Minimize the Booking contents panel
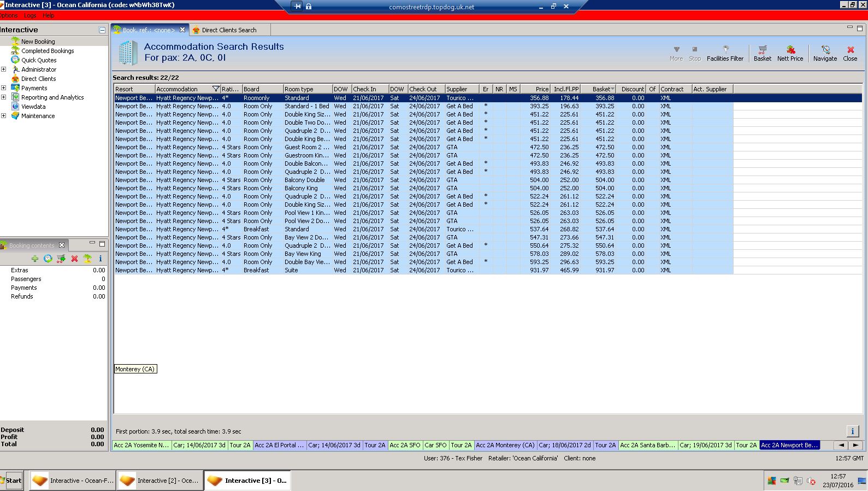868x491 pixels. coord(92,243)
